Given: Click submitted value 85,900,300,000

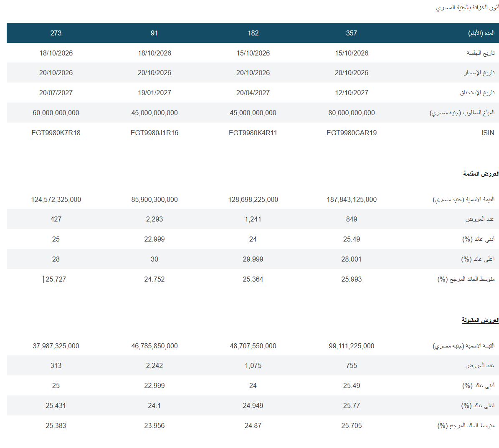Looking at the screenshot, I should tap(155, 200).
